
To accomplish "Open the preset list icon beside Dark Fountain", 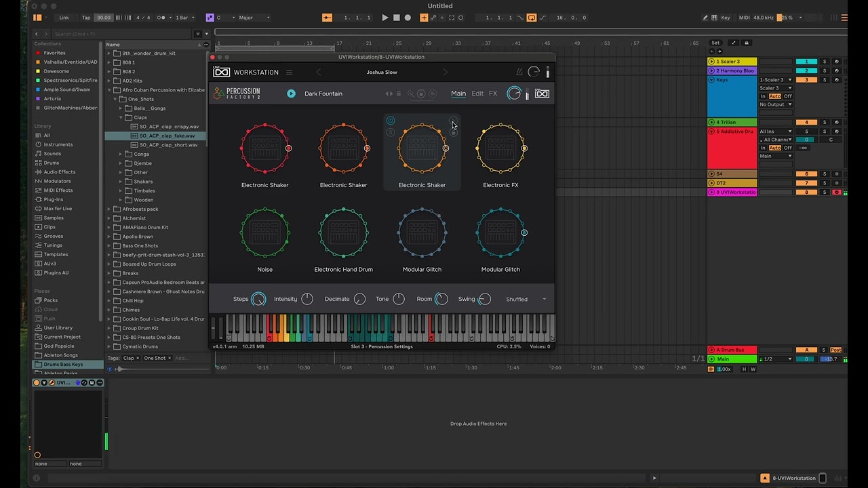I will tap(399, 94).
